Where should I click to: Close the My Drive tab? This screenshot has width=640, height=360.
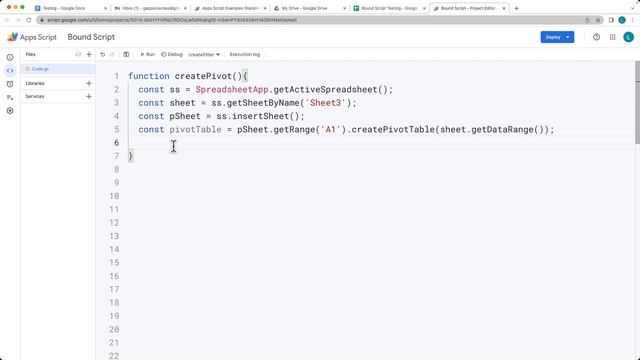click(344, 8)
